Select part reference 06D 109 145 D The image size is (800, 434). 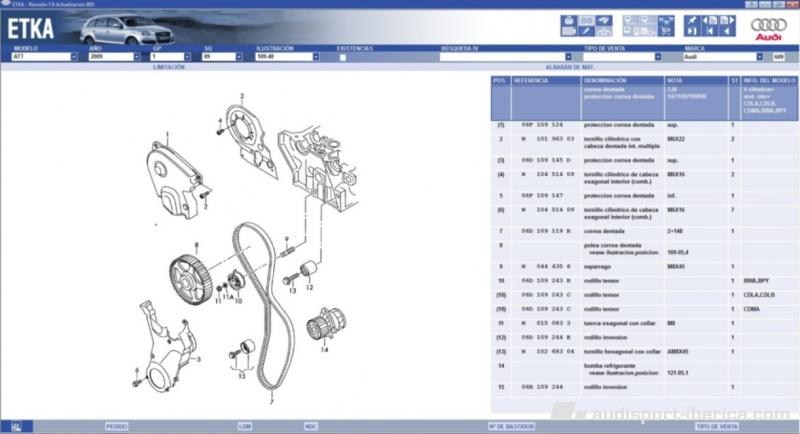(x=546, y=160)
